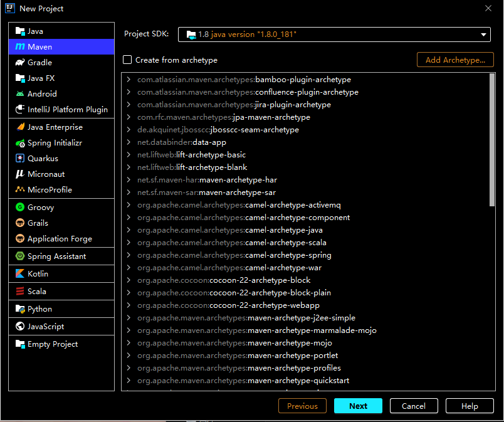Select maven-archetype-har row

[x=305, y=180]
